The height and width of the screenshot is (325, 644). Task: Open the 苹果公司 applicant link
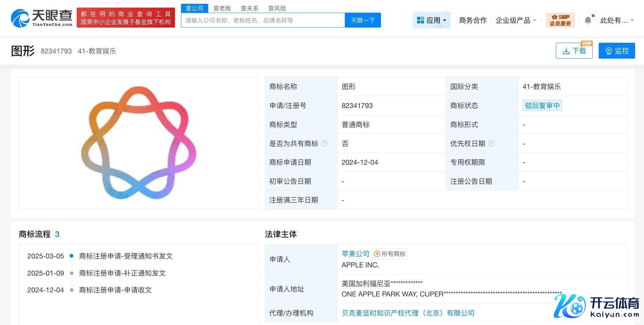coord(355,254)
